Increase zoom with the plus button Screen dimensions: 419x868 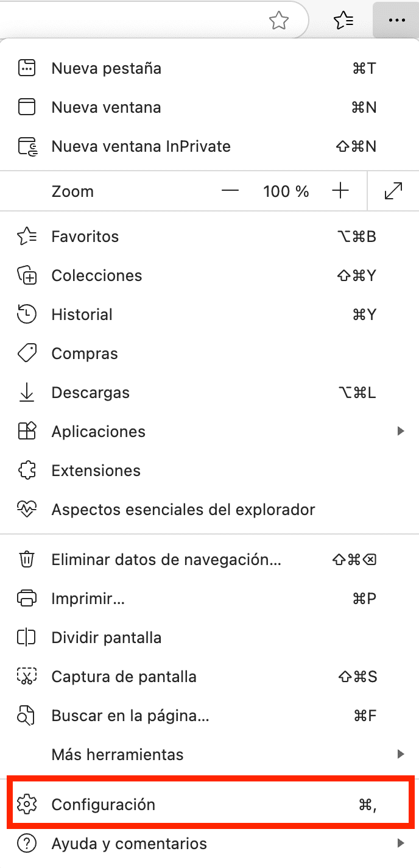[x=340, y=191]
